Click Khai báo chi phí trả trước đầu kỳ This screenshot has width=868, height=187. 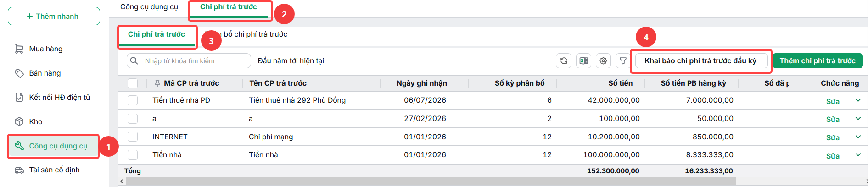point(700,60)
